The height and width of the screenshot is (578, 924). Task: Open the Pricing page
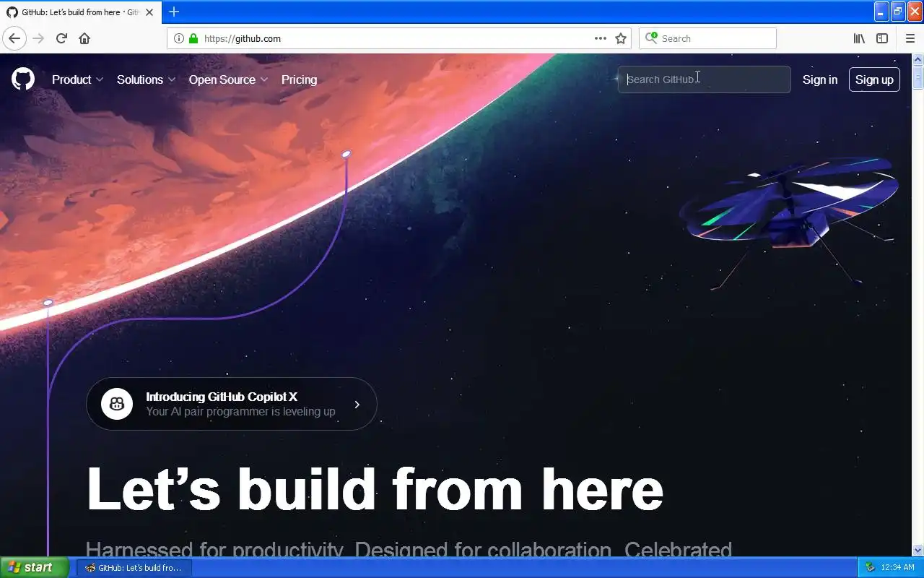tap(299, 79)
